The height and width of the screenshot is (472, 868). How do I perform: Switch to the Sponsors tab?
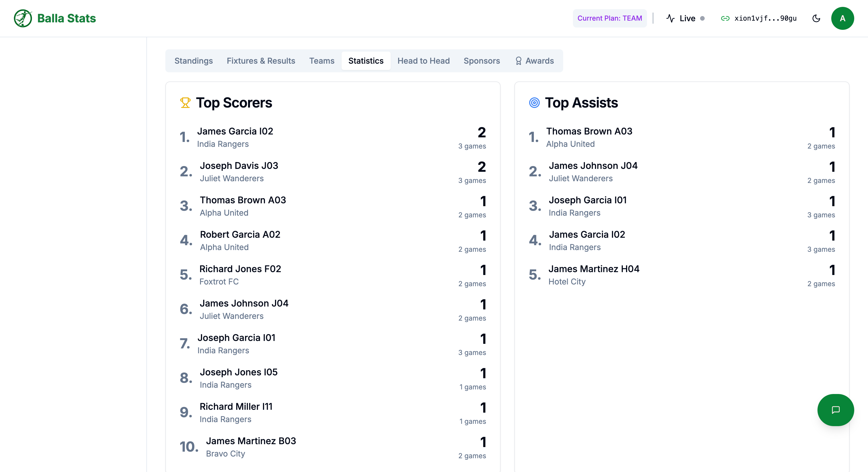[482, 61]
